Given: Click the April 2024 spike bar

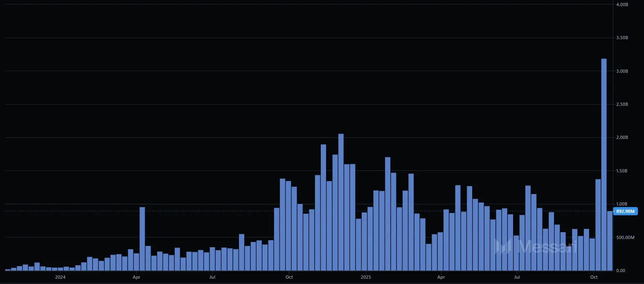Looking at the screenshot, I should pos(142,239).
